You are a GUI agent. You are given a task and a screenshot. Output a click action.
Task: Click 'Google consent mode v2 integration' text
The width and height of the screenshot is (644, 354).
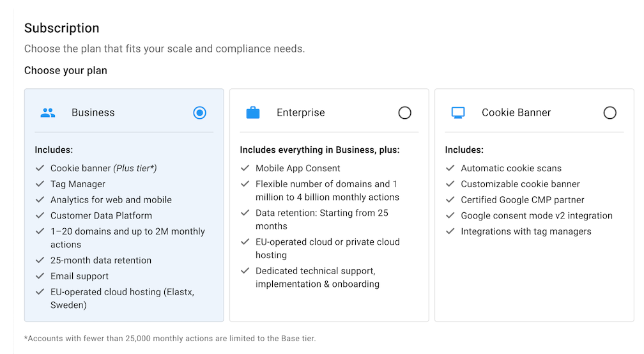tap(537, 215)
